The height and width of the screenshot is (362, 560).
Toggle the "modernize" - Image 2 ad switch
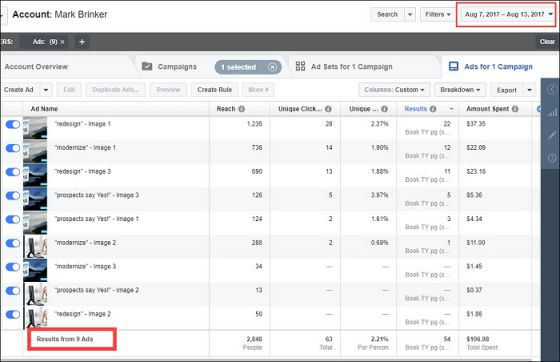pyautogui.click(x=13, y=243)
